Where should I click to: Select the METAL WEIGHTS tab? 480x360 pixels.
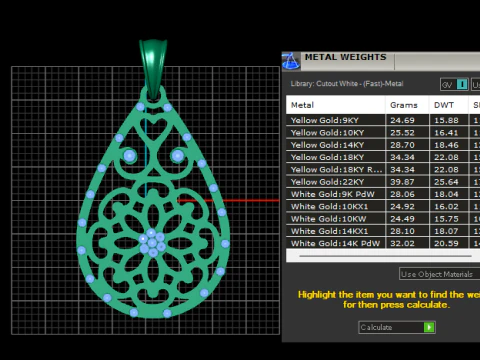pos(345,57)
